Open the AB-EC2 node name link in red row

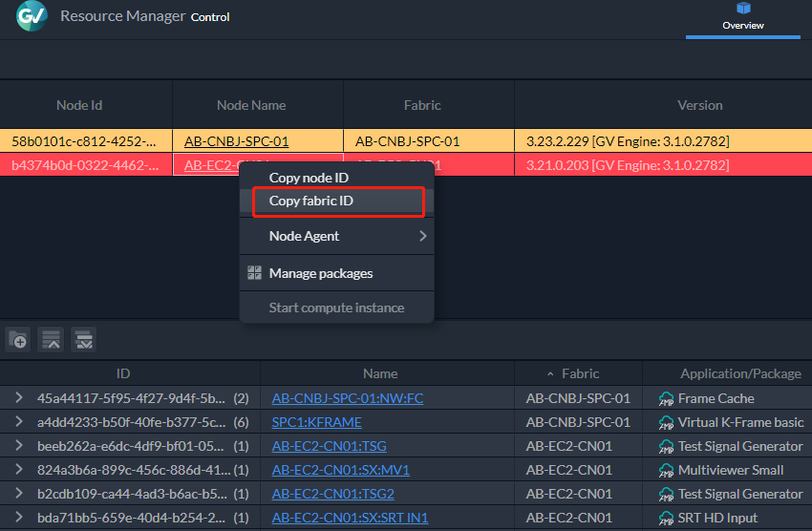(x=211, y=165)
